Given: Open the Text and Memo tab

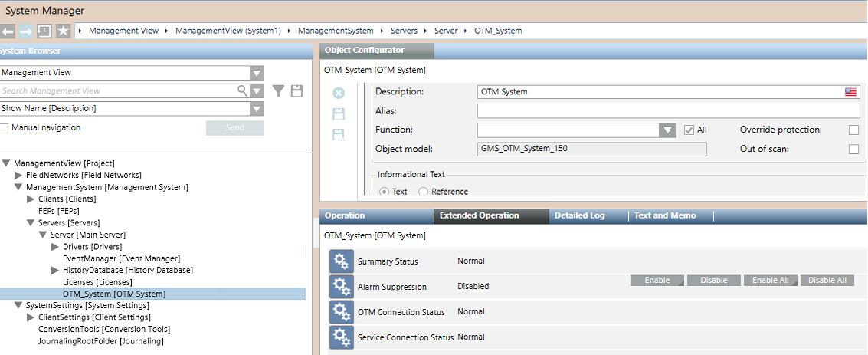Looking at the screenshot, I should [665, 215].
